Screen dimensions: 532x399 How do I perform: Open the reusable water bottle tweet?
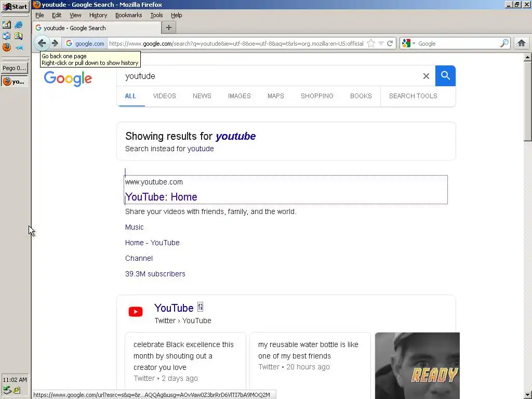pos(310,361)
